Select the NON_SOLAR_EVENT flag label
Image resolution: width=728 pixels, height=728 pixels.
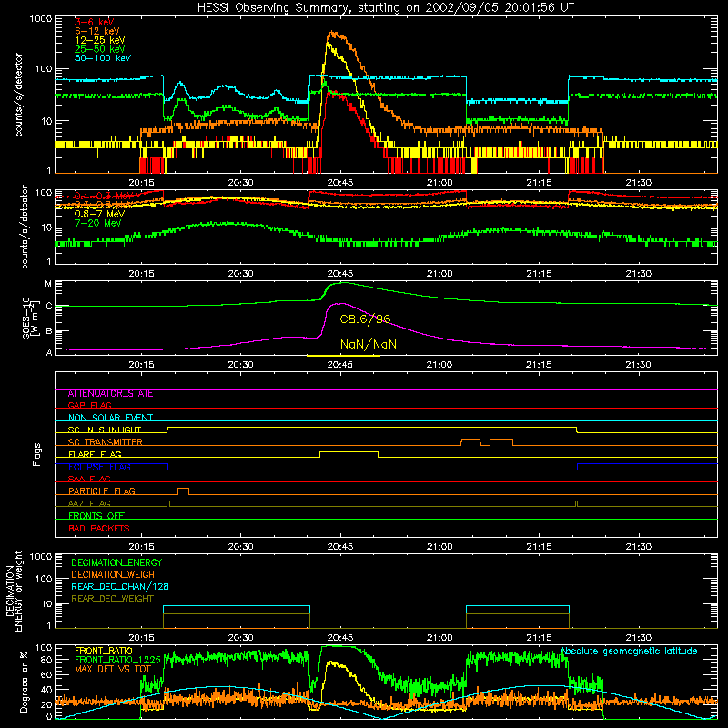coord(110,418)
